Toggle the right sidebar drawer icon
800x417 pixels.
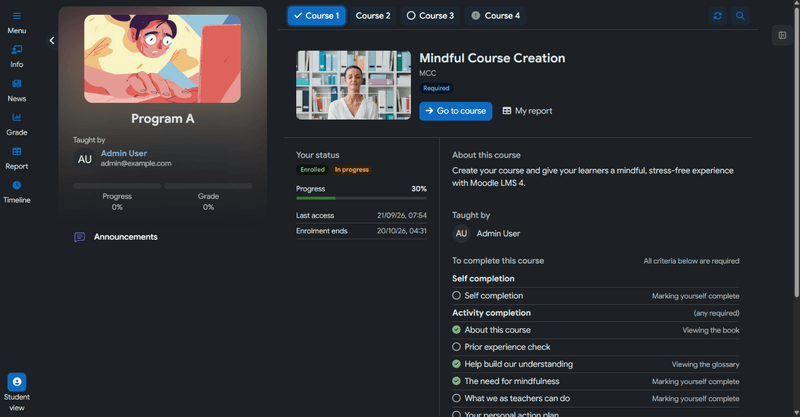coord(782,35)
